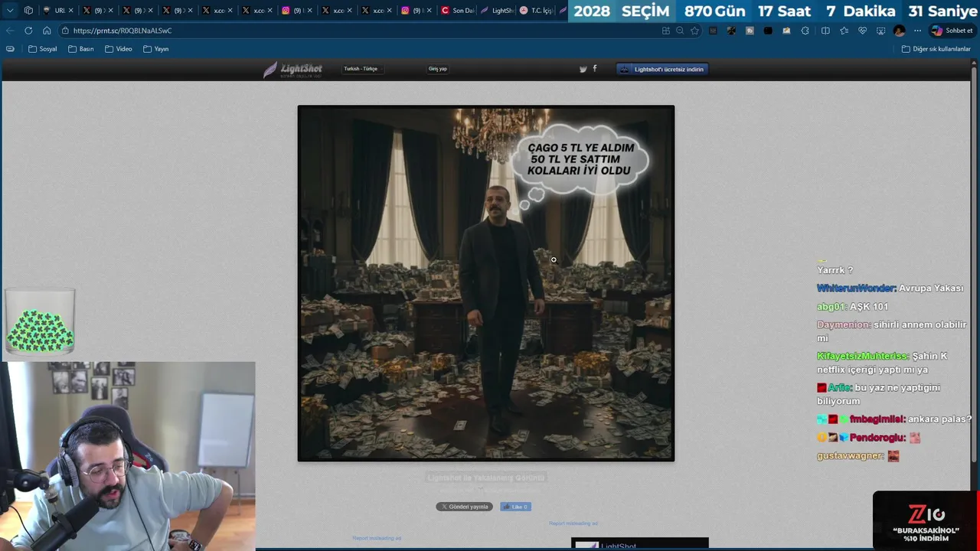The image size is (980, 551).
Task: View site info via the lock icon
Action: [x=66, y=31]
